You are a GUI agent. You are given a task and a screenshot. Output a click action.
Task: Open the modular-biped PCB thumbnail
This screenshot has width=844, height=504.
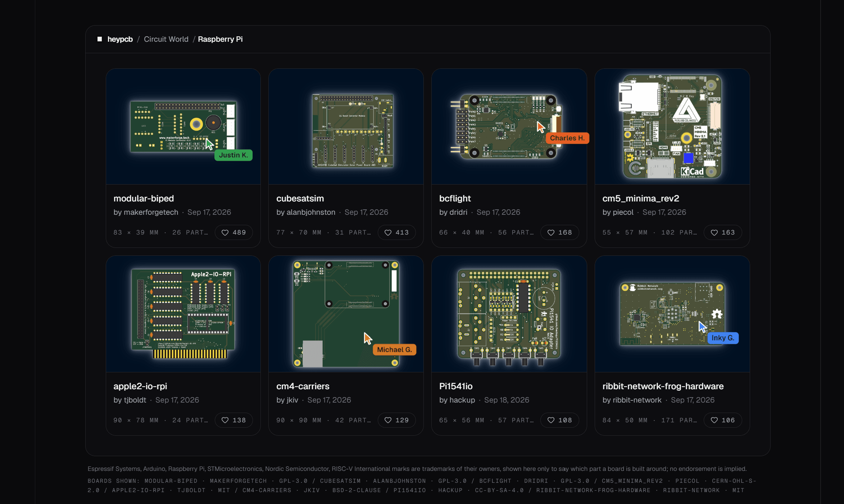pyautogui.click(x=183, y=127)
